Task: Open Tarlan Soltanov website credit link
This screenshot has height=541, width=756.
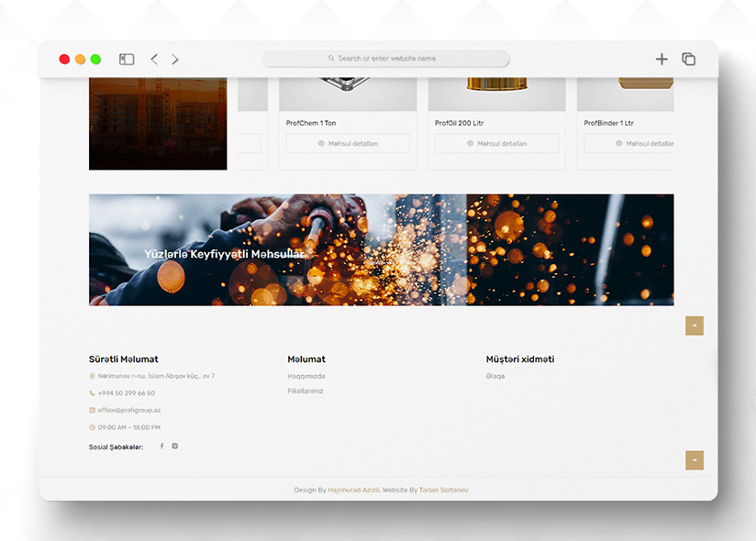Action: (443, 490)
